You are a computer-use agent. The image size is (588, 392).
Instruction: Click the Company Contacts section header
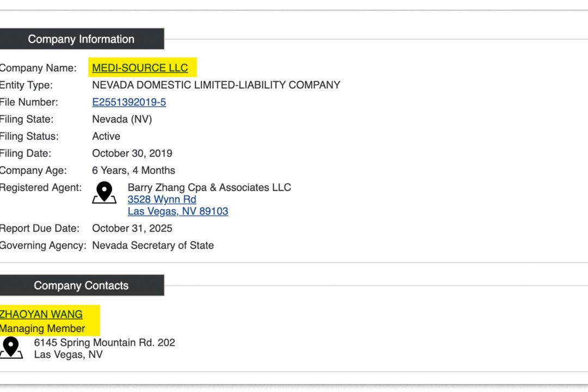81,285
